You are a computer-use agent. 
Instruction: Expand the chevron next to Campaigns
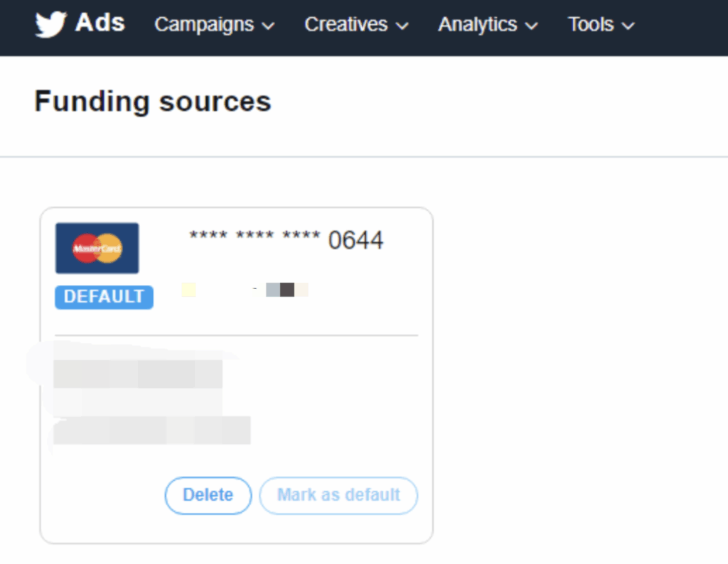pos(268,26)
